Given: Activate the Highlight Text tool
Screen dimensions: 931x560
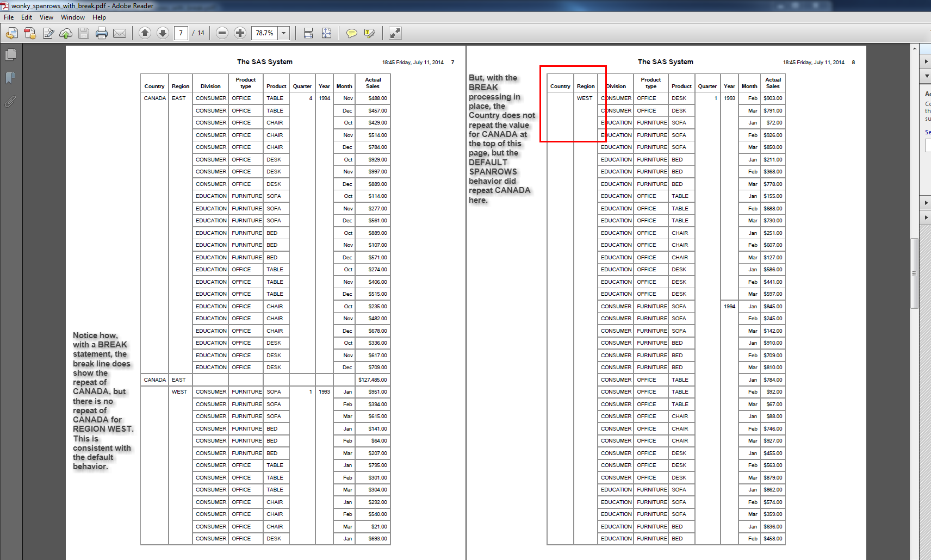Looking at the screenshot, I should coord(370,33).
